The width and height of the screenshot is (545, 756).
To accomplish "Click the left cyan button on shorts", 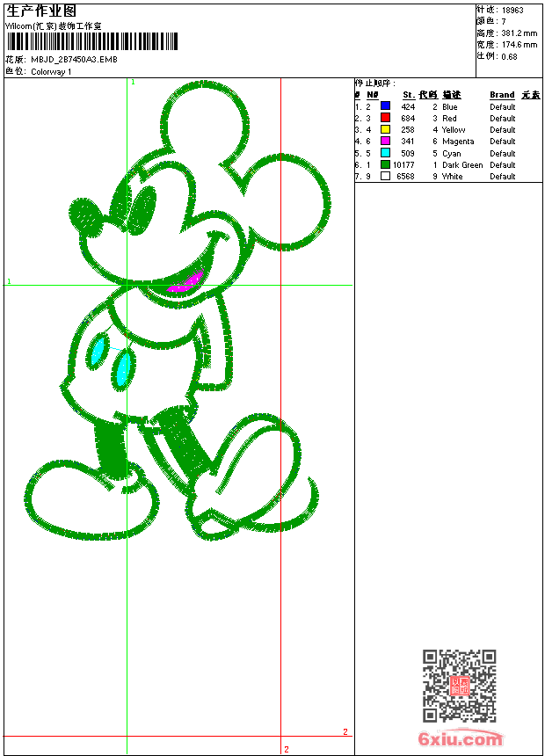I will 98,351.
